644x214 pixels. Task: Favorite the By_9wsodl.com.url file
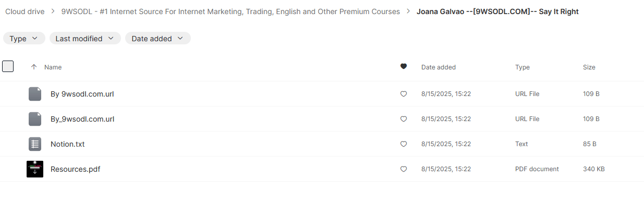click(403, 119)
